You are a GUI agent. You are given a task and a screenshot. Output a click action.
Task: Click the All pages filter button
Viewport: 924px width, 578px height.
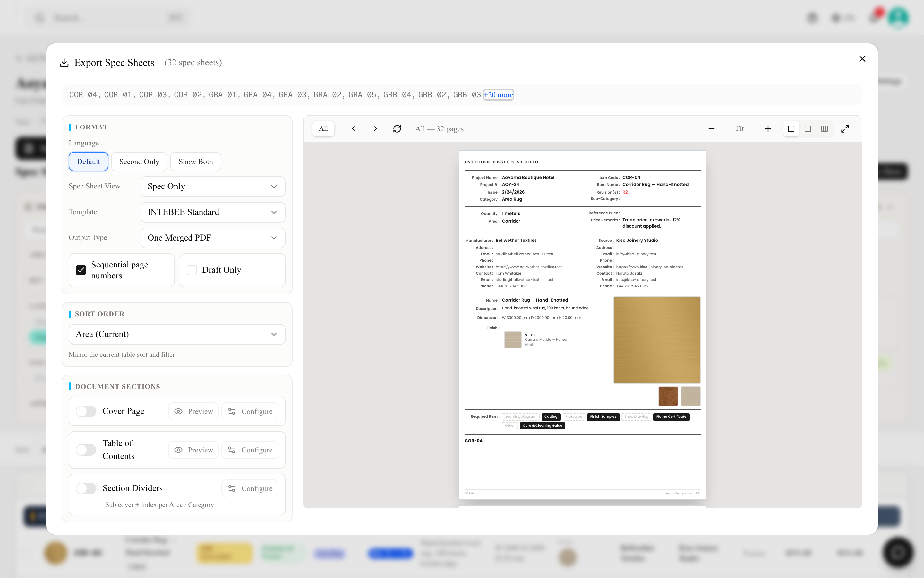[x=323, y=129]
